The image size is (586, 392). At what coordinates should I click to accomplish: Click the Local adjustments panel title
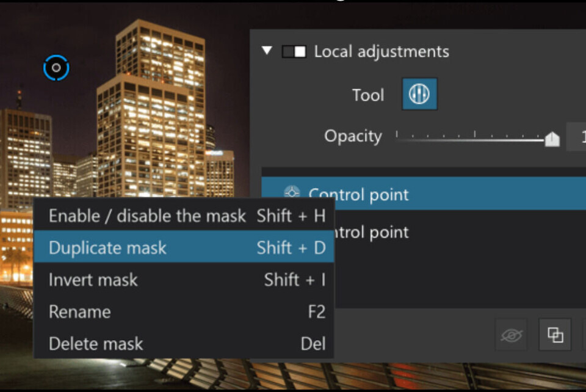pos(382,51)
